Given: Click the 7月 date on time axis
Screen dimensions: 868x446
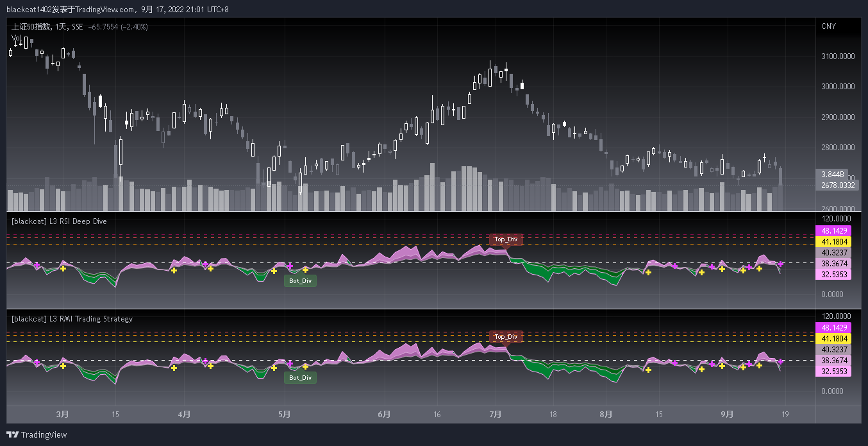Looking at the screenshot, I should tap(494, 414).
